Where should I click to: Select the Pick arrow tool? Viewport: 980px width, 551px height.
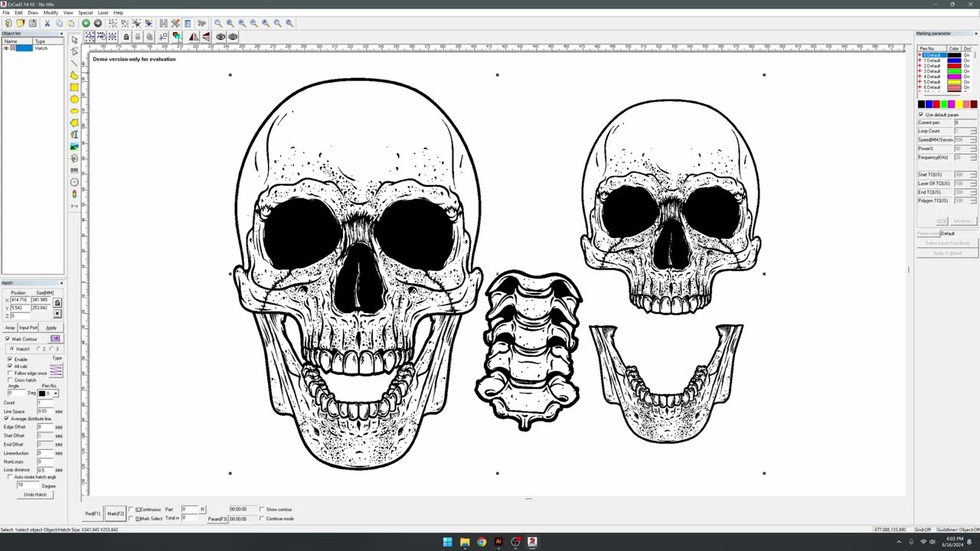click(x=74, y=40)
